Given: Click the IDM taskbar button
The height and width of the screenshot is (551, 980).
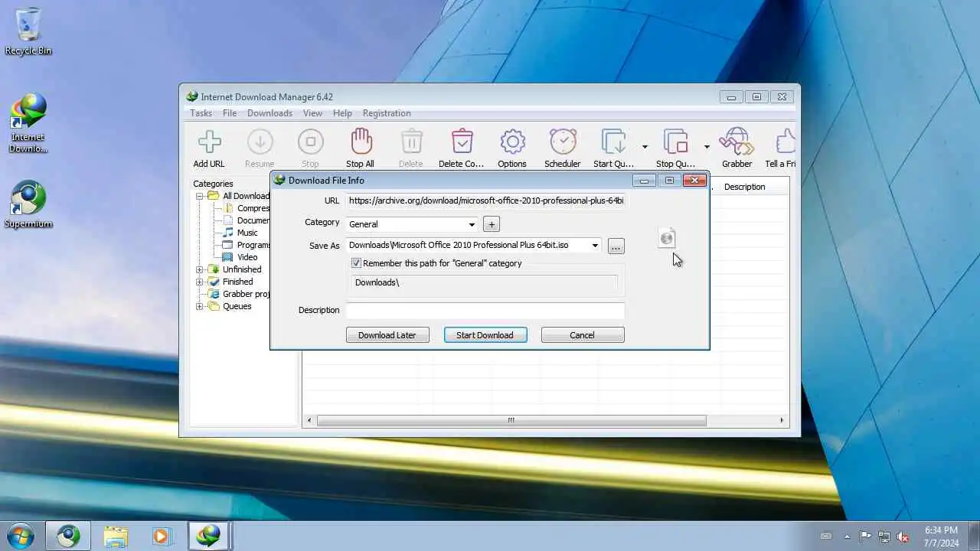Looking at the screenshot, I should [x=208, y=536].
